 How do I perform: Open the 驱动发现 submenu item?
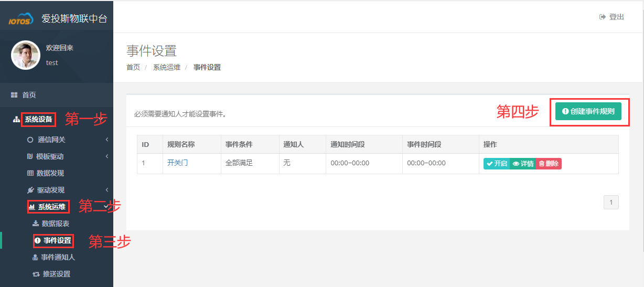pyautogui.click(x=50, y=190)
